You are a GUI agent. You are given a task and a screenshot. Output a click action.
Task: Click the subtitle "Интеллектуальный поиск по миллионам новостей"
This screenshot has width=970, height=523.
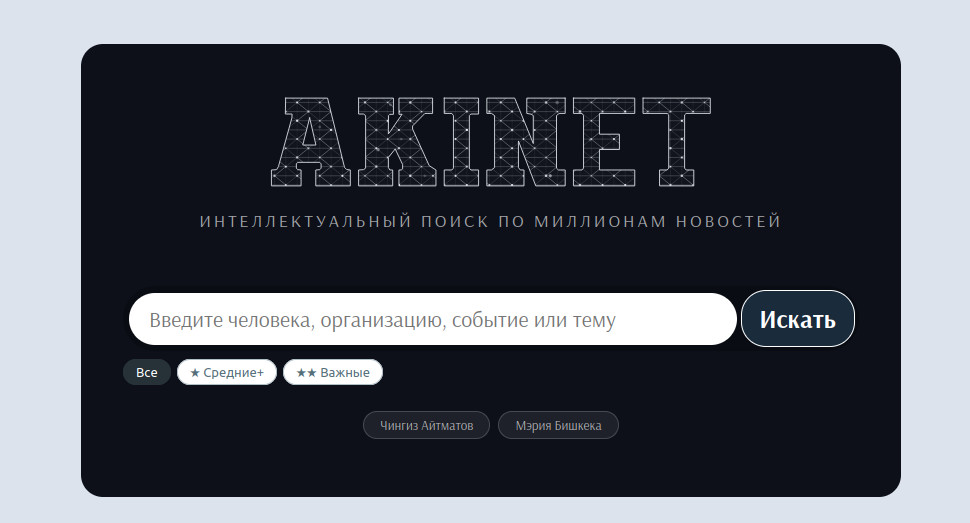point(490,221)
